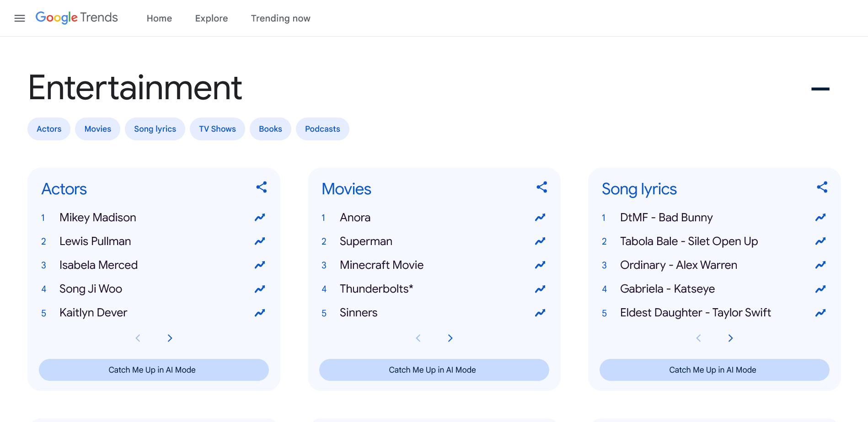This screenshot has height=422, width=868.
Task: Open trend chart for Eldest Daughter - Taylor Swift
Action: (820, 313)
